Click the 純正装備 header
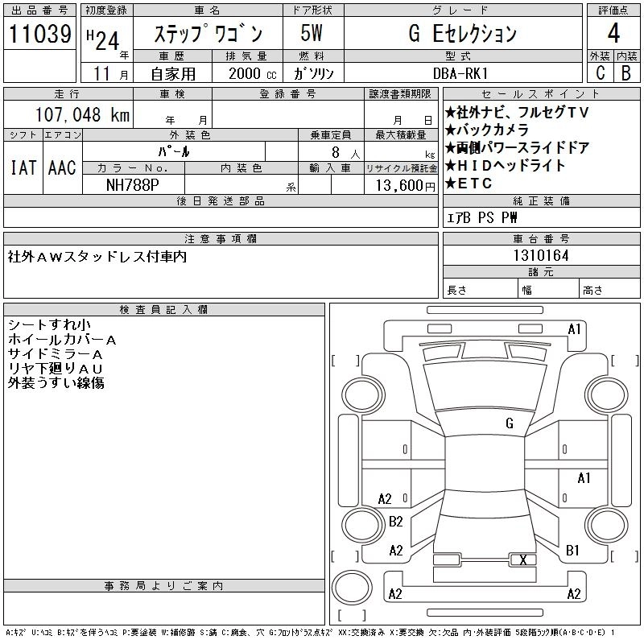The height and width of the screenshot is (644, 644). point(541,200)
